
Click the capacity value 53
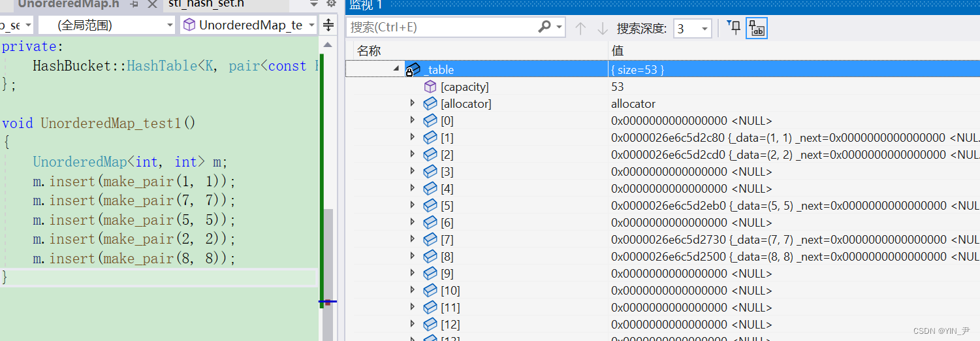(x=618, y=87)
